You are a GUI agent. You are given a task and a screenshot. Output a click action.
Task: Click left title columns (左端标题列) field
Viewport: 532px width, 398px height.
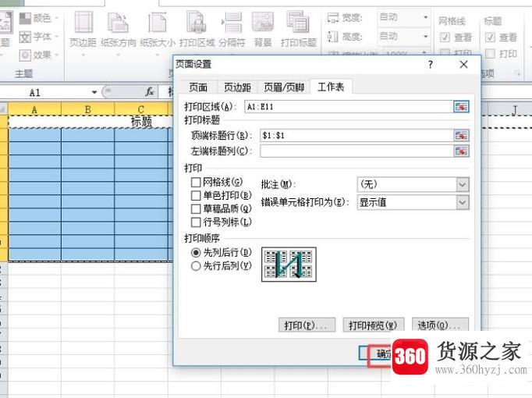point(356,151)
